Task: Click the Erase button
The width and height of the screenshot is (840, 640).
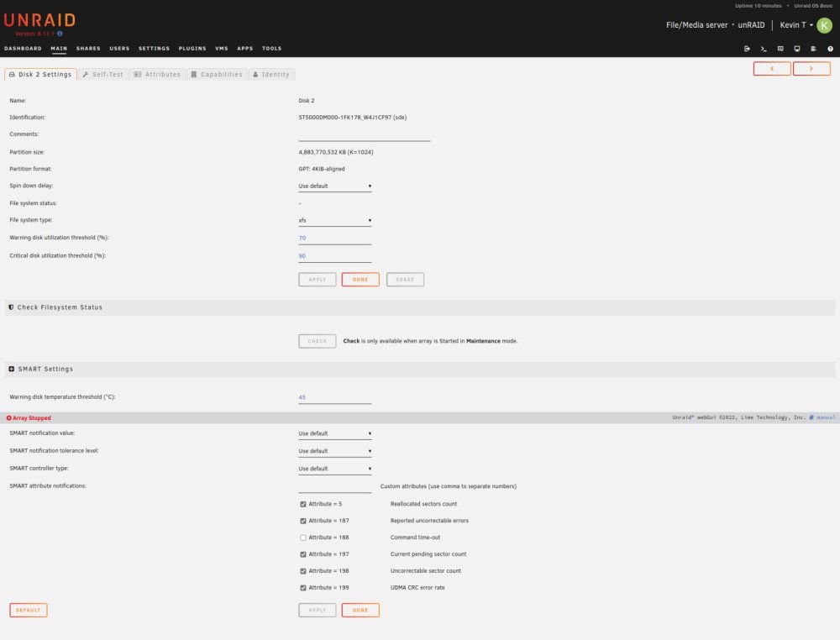Action: pyautogui.click(x=405, y=280)
